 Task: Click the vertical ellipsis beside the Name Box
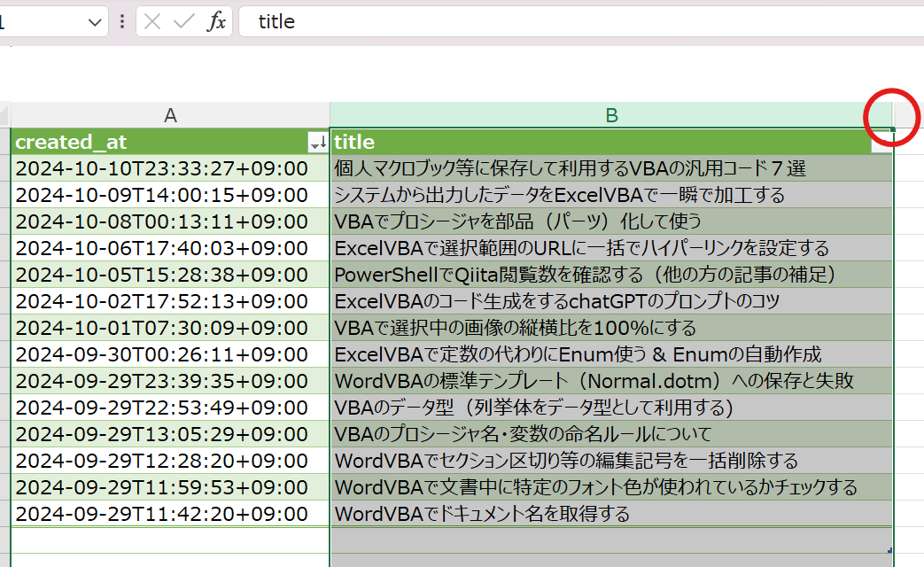121,21
